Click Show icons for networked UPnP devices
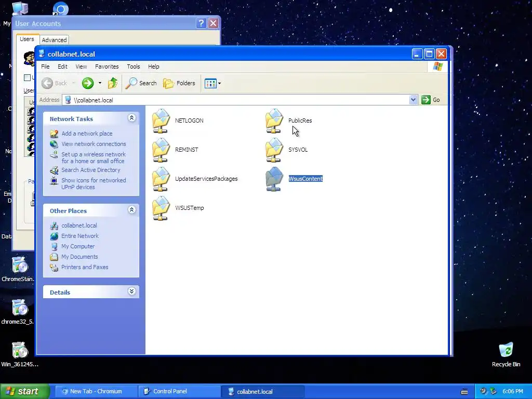This screenshot has width=532, height=399. 94,183
